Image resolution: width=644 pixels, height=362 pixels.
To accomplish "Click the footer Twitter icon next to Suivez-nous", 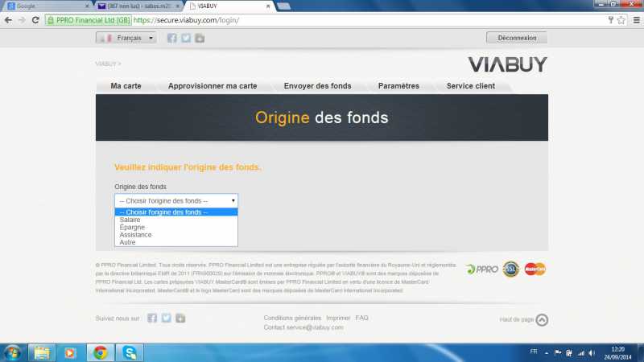I will (166, 318).
